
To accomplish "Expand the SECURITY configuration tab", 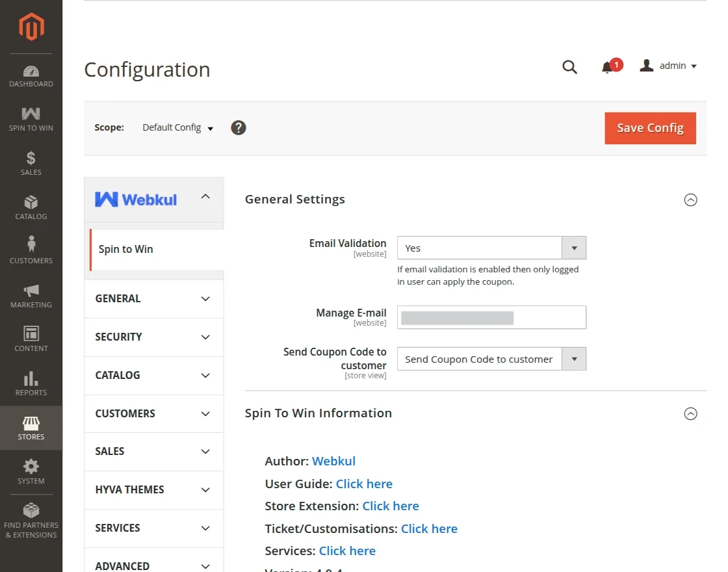I will pos(153,337).
